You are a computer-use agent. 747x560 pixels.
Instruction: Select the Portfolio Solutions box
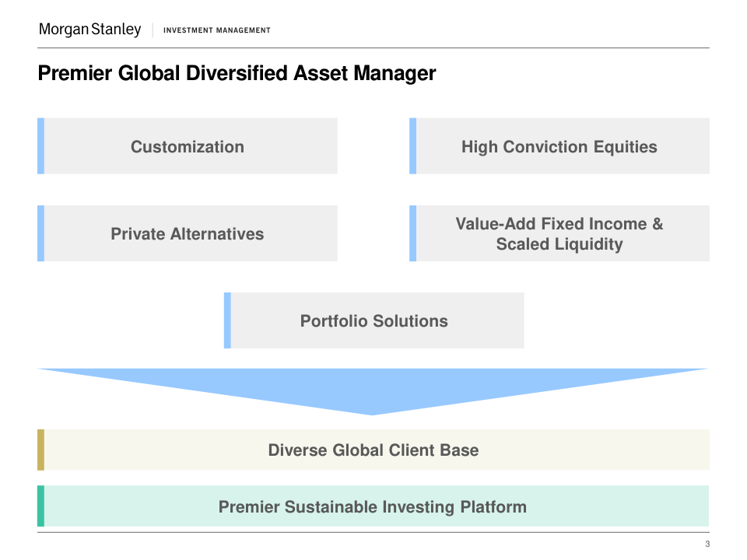[374, 320]
